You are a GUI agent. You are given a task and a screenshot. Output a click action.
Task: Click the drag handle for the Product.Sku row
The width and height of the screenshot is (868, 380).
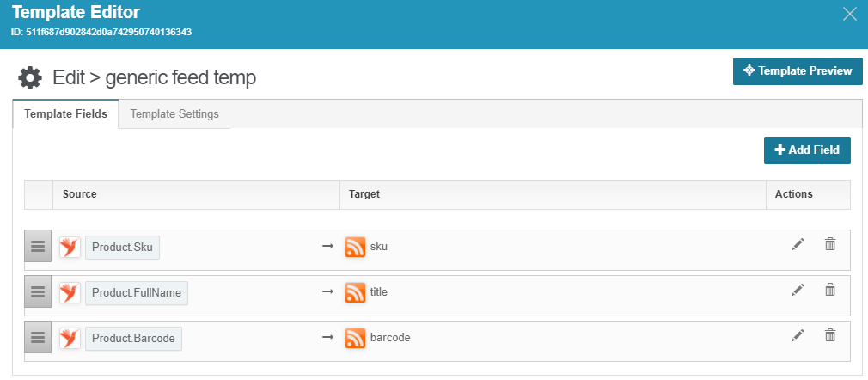point(38,245)
